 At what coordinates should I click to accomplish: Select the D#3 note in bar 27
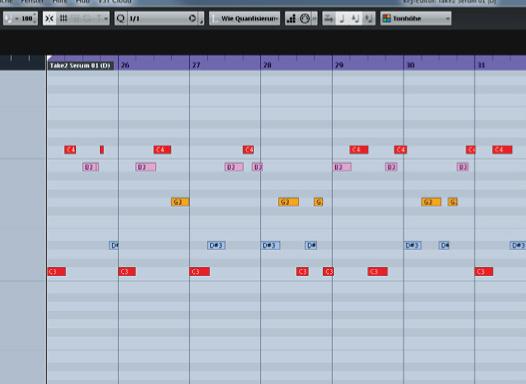(x=216, y=245)
